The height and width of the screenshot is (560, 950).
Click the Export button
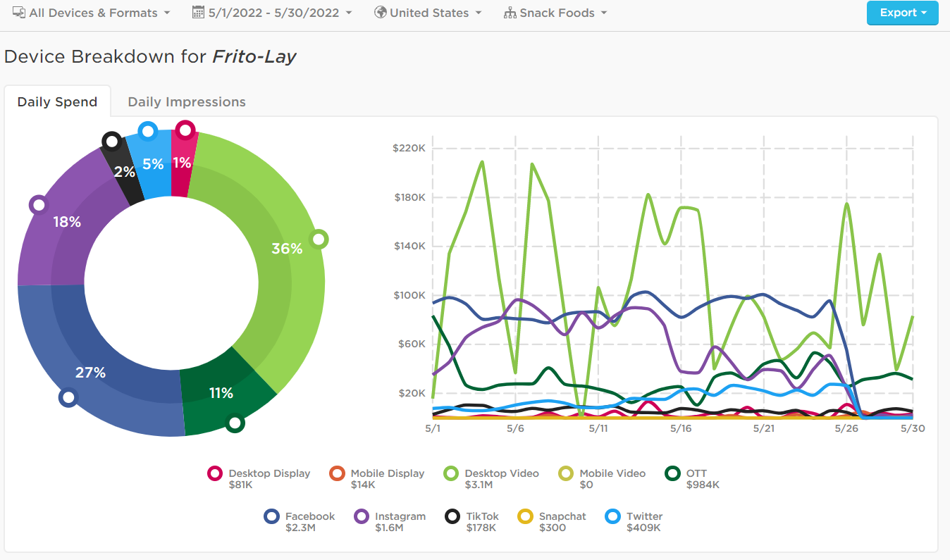[x=903, y=13]
